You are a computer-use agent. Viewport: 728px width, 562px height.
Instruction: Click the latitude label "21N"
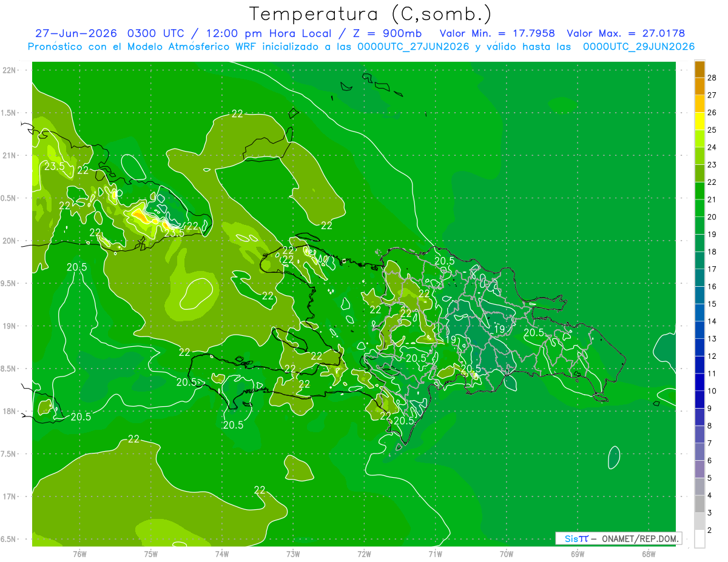10,156
